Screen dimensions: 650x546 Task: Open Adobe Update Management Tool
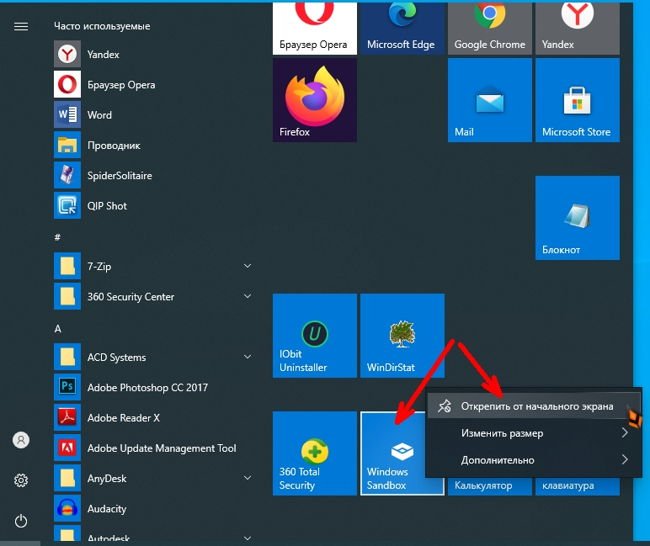coord(153,448)
